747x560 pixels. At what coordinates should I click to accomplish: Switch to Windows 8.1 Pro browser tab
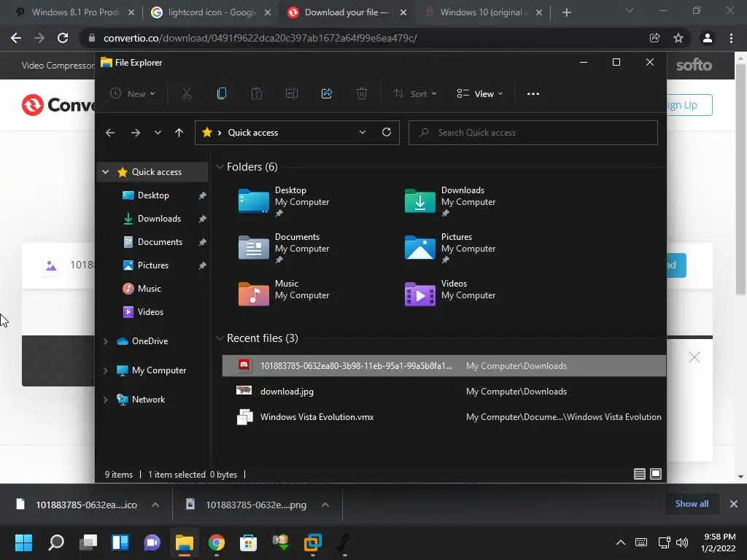coord(75,12)
